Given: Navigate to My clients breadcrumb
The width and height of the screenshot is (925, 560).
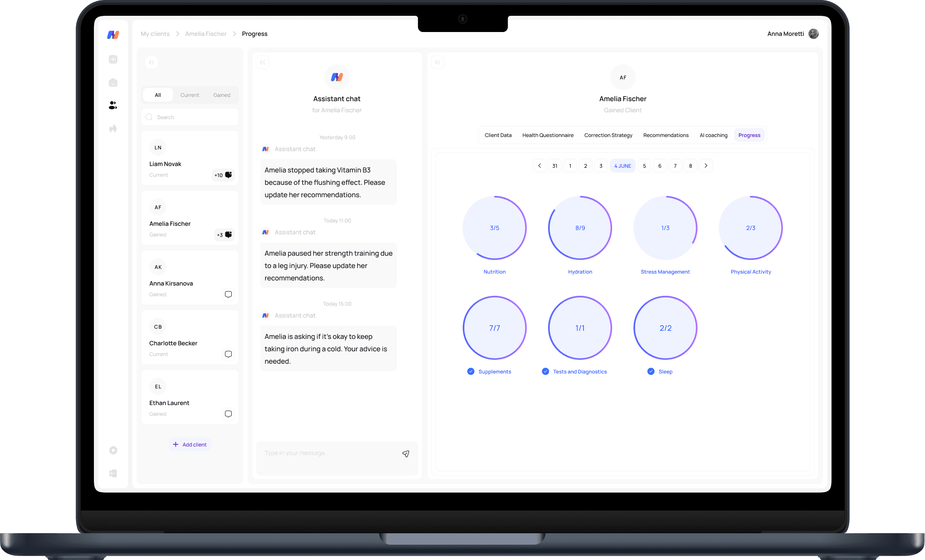Looking at the screenshot, I should coord(155,34).
